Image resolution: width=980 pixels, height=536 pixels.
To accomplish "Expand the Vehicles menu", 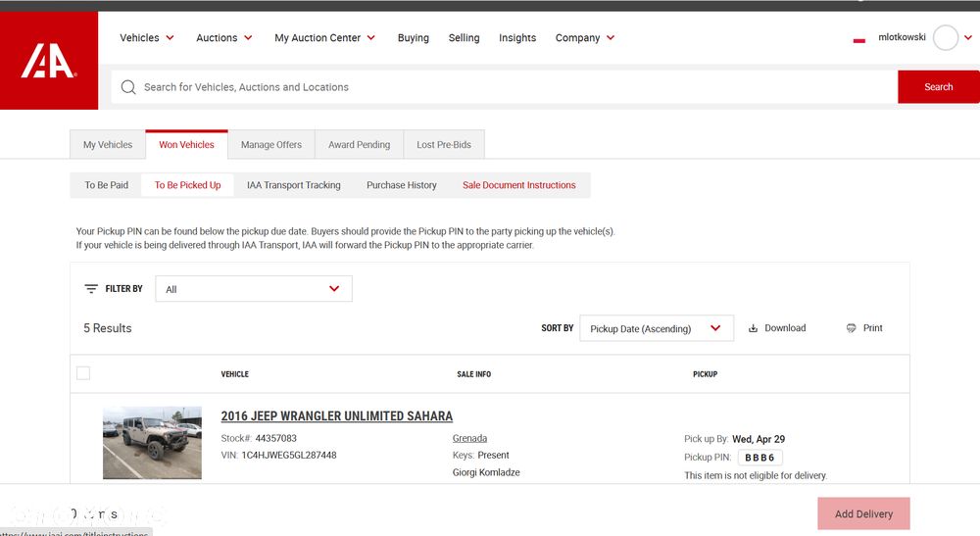I will point(147,37).
